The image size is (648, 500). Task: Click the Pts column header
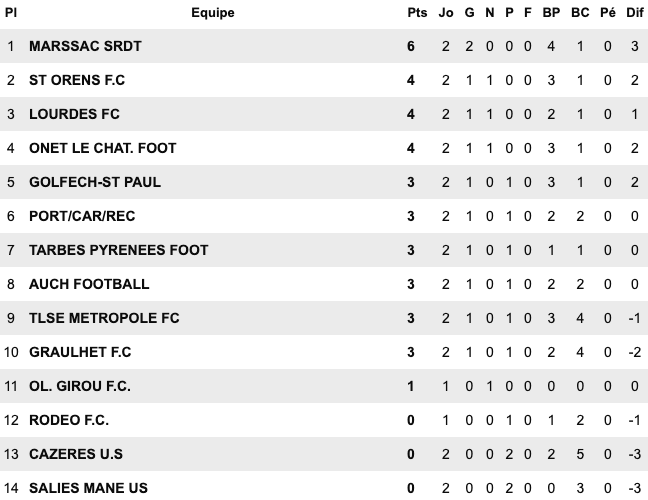tap(416, 13)
